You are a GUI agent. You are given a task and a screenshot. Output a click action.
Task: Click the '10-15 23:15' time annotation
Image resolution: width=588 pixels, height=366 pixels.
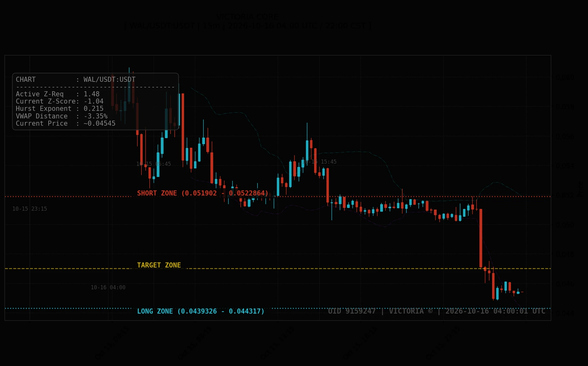click(x=30, y=209)
